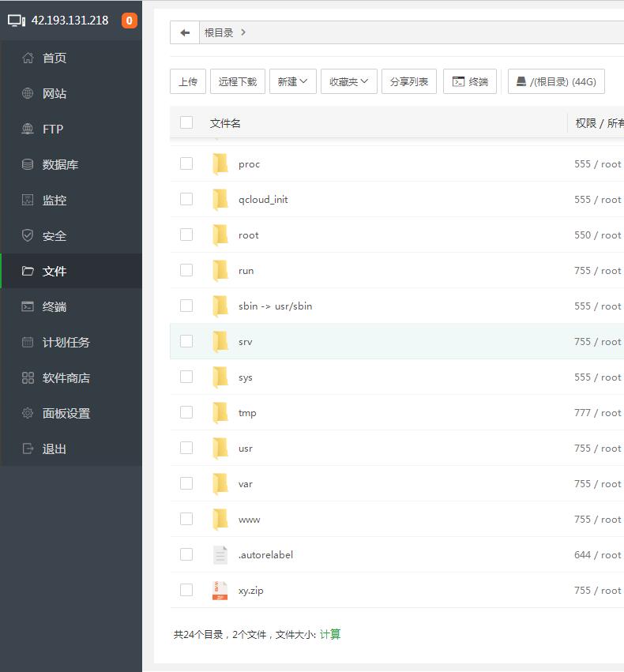The width and height of the screenshot is (624, 672).
Task: Go to 数据库 in the sidebar
Action: (60, 164)
